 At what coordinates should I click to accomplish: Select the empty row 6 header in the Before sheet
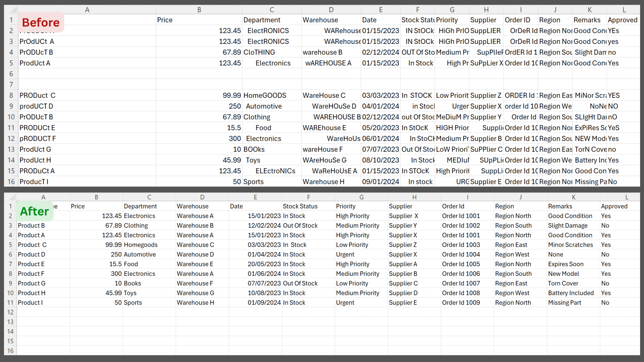click(11, 74)
